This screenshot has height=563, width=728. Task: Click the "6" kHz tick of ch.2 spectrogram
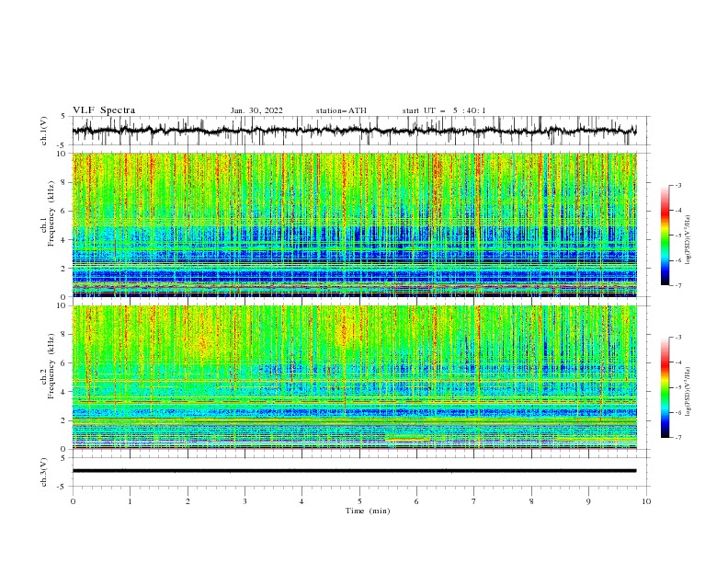pos(64,363)
